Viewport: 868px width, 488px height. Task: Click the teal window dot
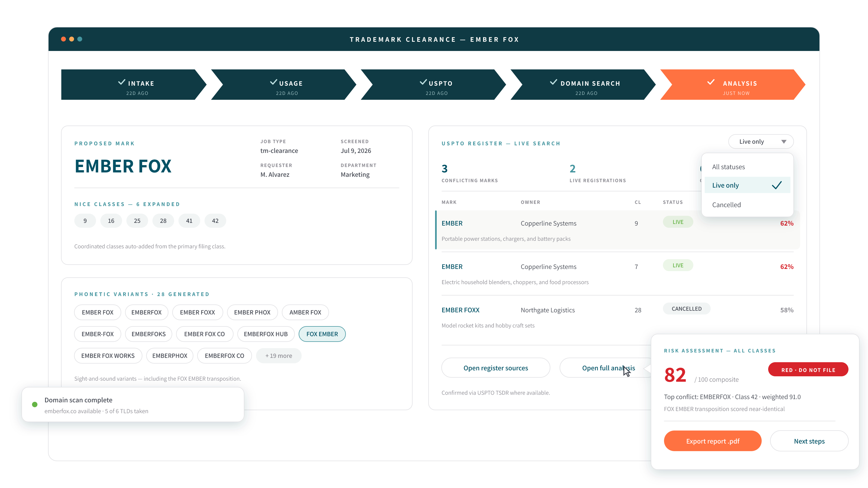[x=80, y=39]
